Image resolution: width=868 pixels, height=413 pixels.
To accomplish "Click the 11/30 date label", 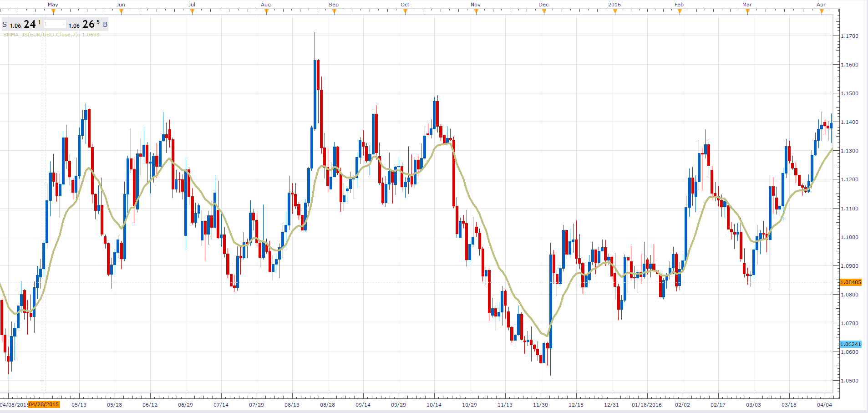I will pyautogui.click(x=541, y=405).
